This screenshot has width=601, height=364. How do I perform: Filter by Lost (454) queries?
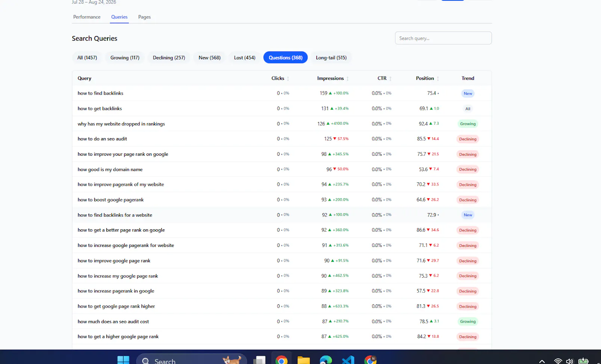pos(245,57)
